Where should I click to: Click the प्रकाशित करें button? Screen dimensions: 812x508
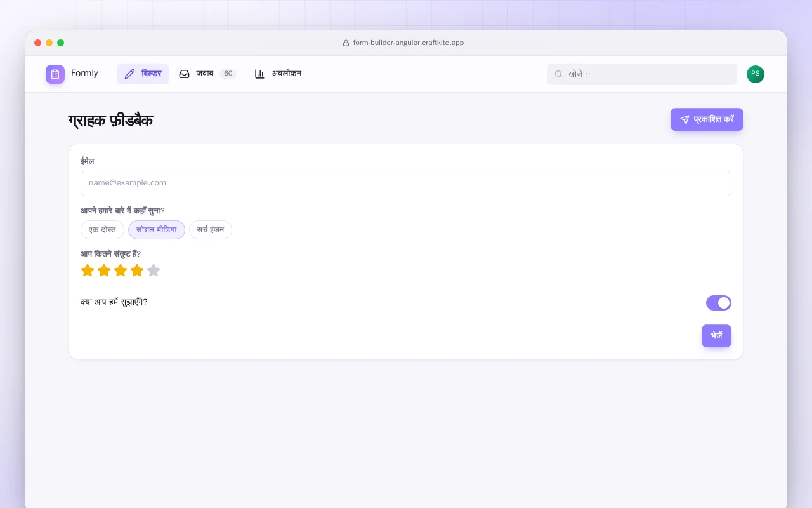click(x=707, y=119)
